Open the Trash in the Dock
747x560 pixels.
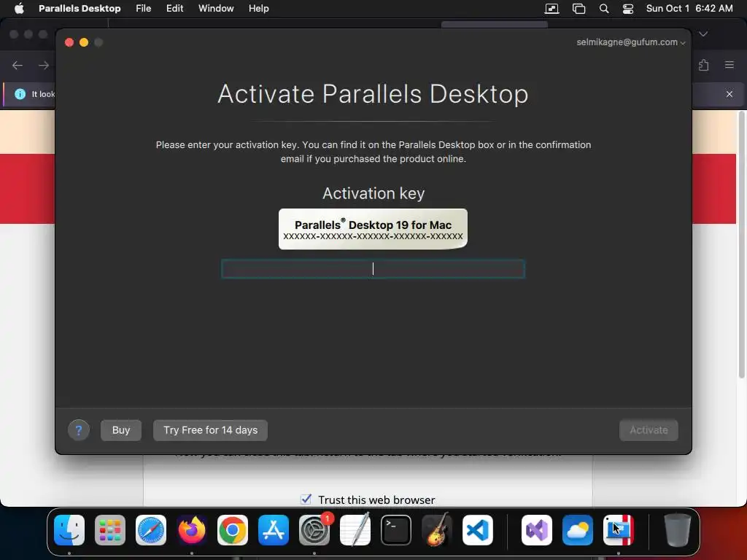coord(678,530)
